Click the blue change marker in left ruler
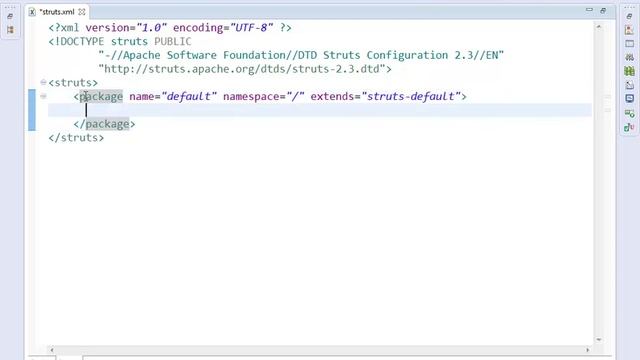The height and width of the screenshot is (360, 640). [x=32, y=110]
